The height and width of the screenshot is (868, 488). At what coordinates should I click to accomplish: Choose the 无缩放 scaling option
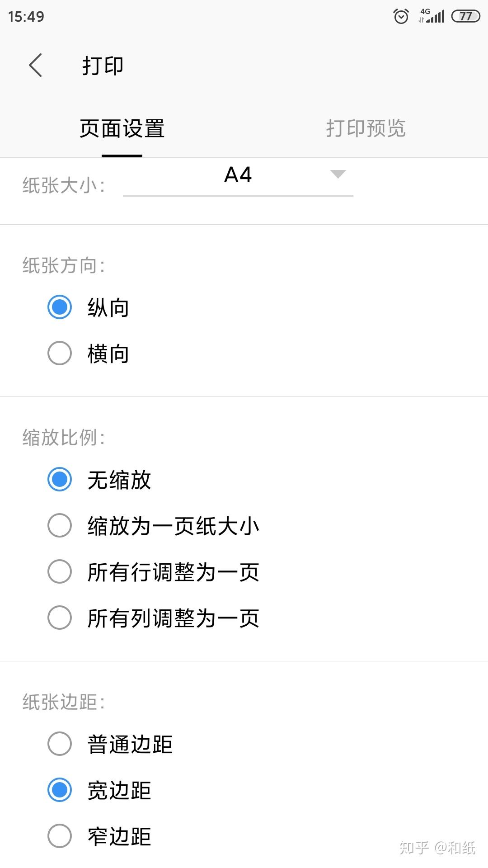pyautogui.click(x=60, y=480)
